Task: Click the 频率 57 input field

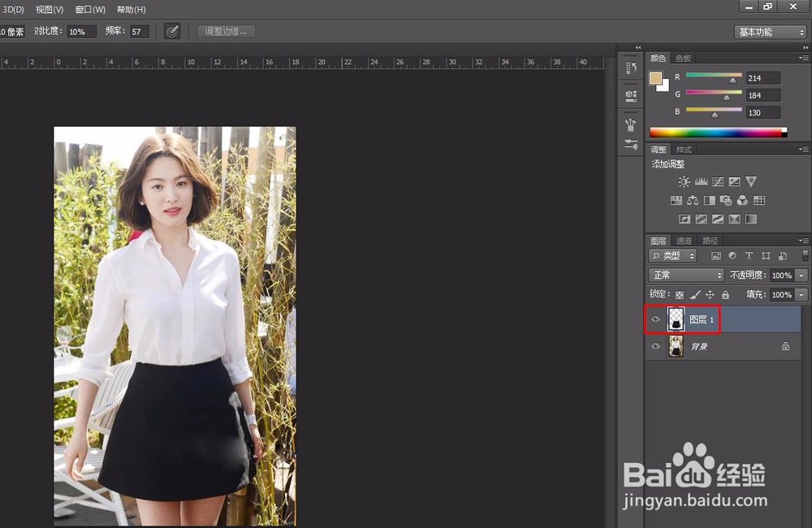Action: 140,32
